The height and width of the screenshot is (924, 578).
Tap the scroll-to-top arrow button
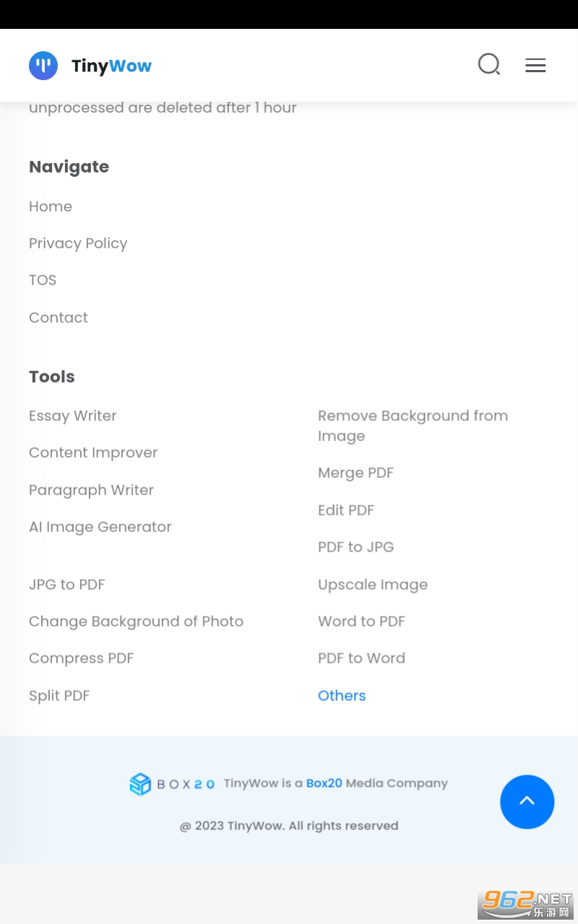click(527, 801)
